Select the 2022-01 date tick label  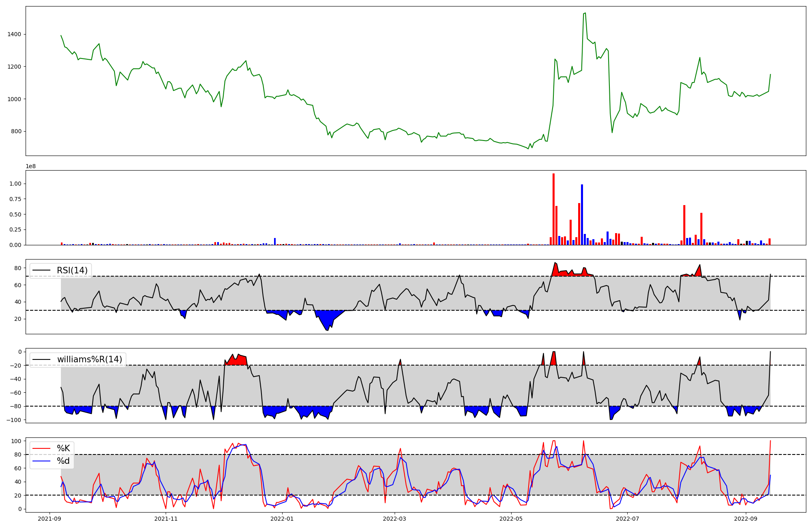click(282, 519)
